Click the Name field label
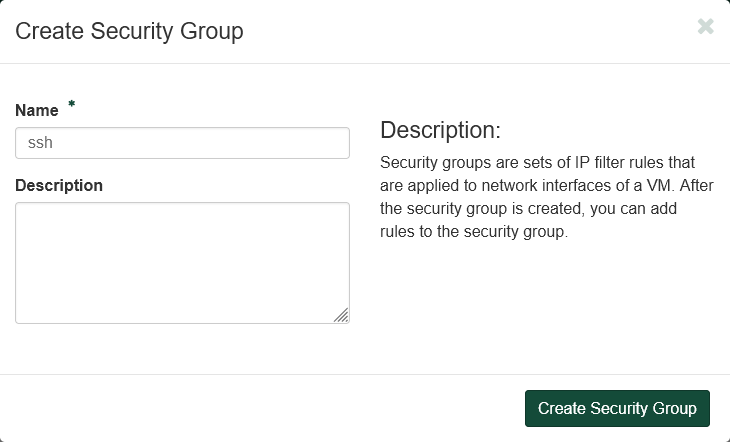730x442 pixels. 37,111
